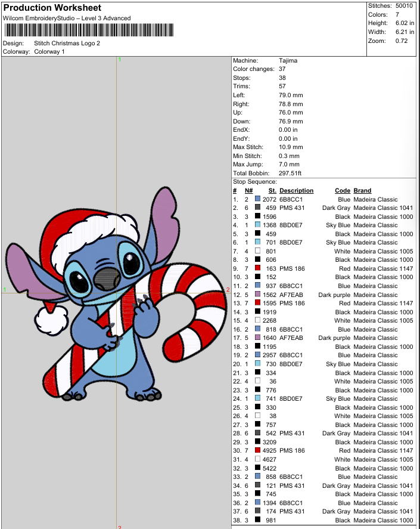Click the sky blue swatch in stop 4

(257, 225)
